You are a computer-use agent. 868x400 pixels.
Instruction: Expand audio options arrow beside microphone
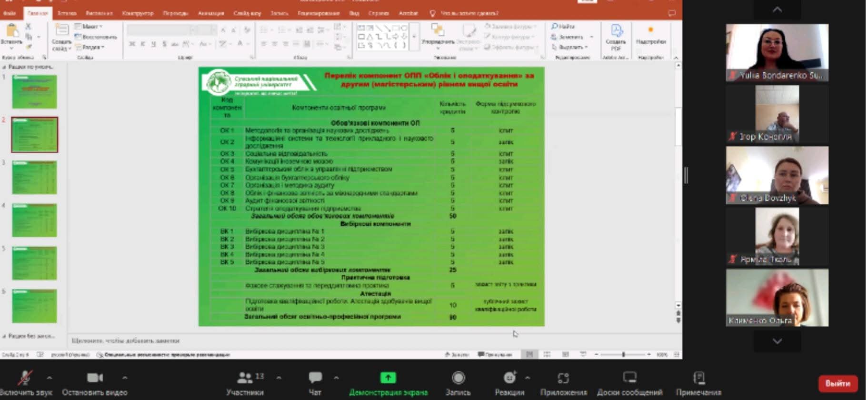49,378
